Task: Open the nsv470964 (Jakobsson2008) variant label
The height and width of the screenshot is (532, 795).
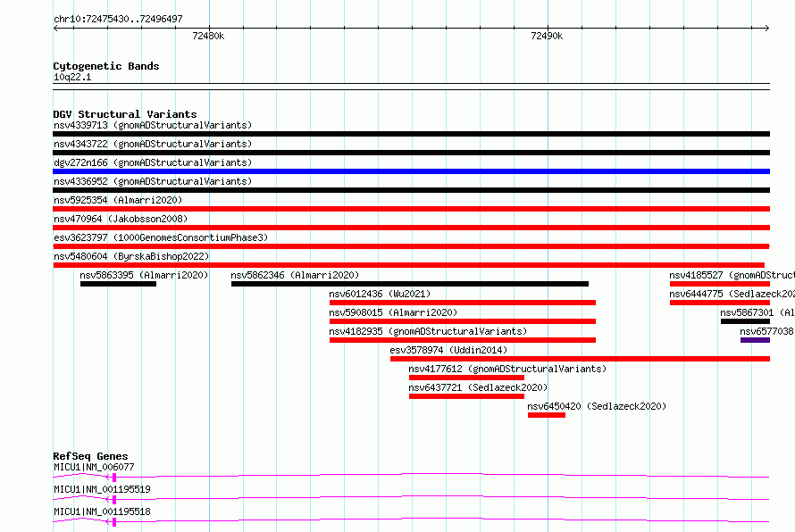Action: [121, 219]
